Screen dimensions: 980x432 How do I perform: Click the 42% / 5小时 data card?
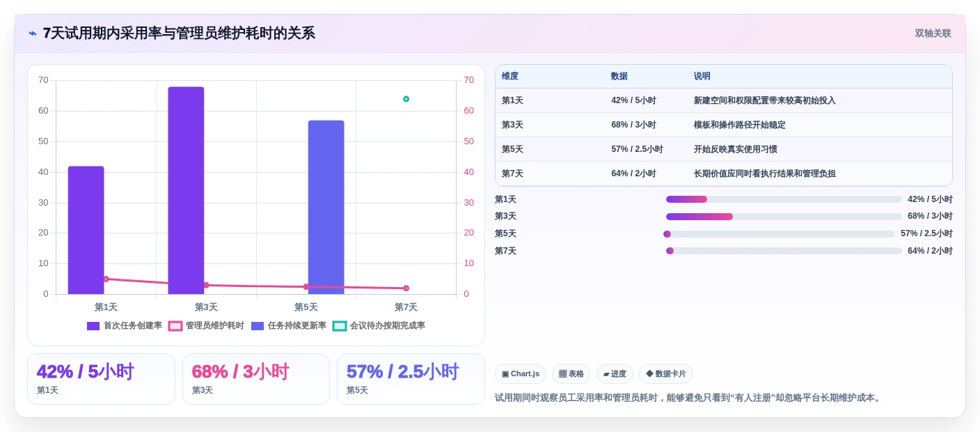click(x=101, y=379)
